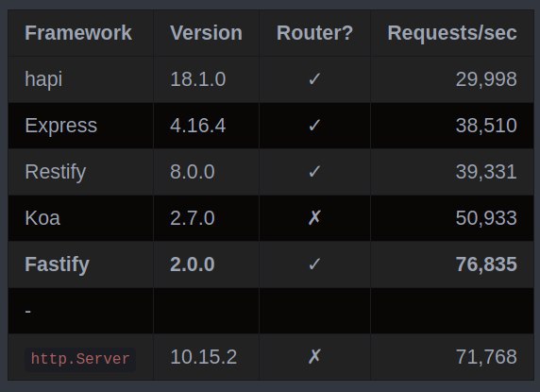This screenshot has height=392, width=540.
Task: Click the dash in the separator row
Action: pos(28,311)
